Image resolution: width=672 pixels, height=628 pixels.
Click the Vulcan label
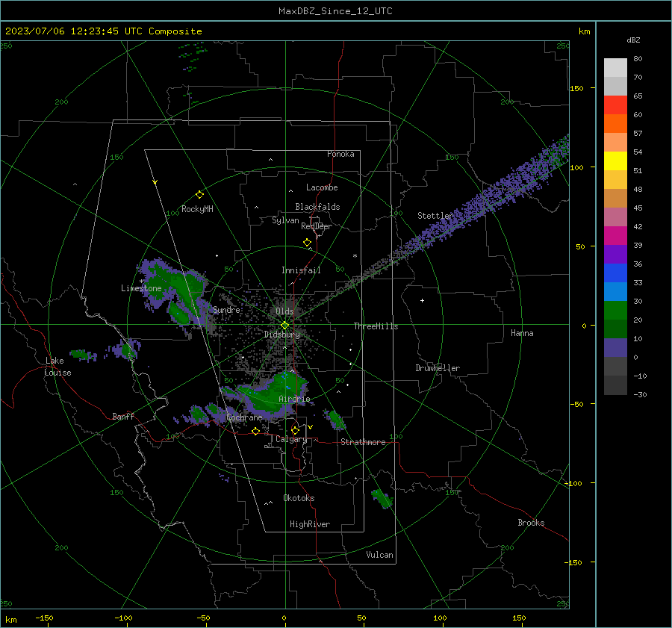(x=380, y=555)
